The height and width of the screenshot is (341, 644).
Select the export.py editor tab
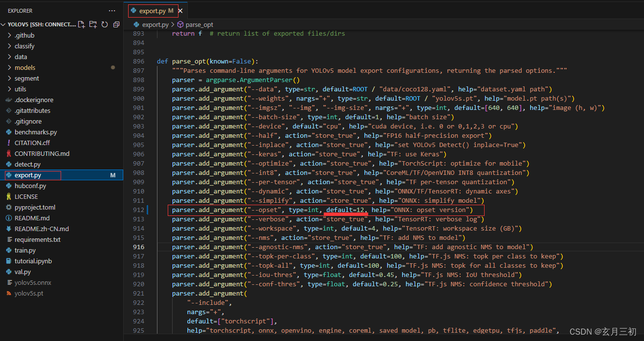[x=153, y=10]
